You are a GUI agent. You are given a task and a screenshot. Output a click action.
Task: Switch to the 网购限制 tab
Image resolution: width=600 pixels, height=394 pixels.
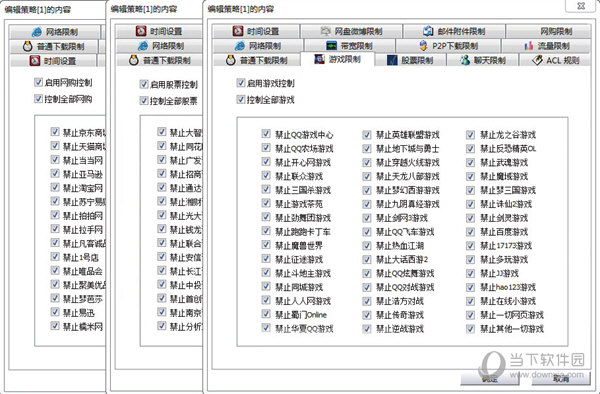coord(548,31)
